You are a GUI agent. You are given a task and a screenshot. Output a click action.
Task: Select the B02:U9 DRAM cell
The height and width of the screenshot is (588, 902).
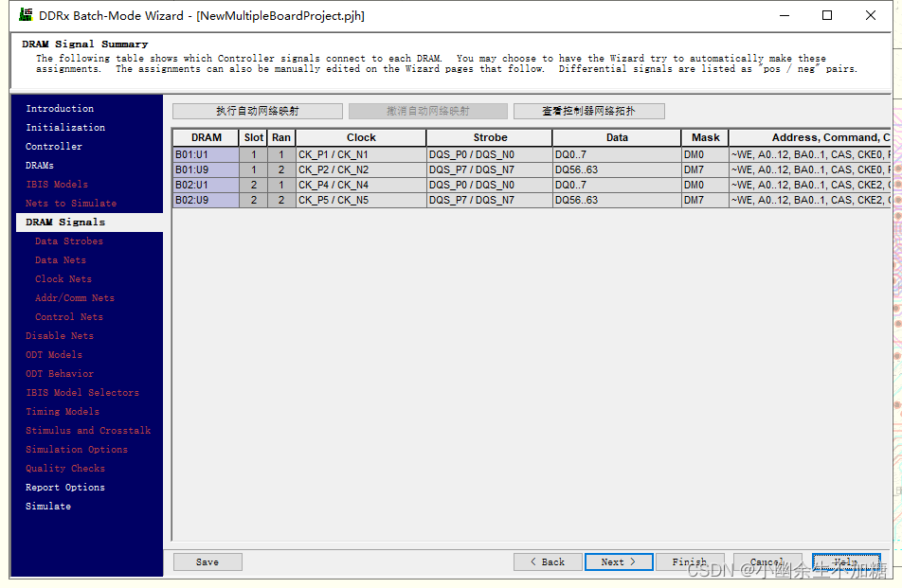(206, 200)
